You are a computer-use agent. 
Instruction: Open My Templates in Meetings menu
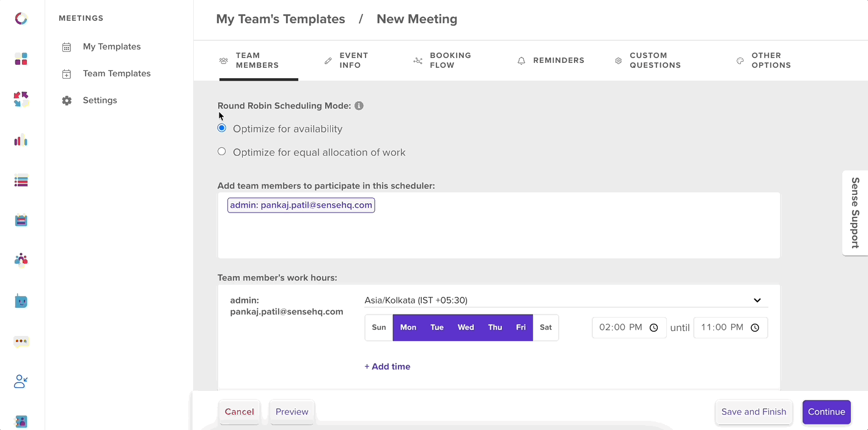pos(112,46)
